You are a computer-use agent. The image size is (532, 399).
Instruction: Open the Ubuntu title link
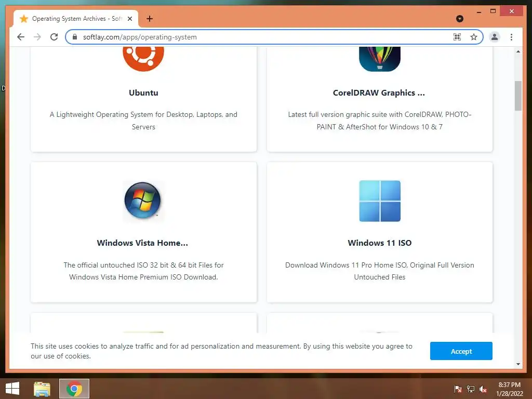[143, 92]
